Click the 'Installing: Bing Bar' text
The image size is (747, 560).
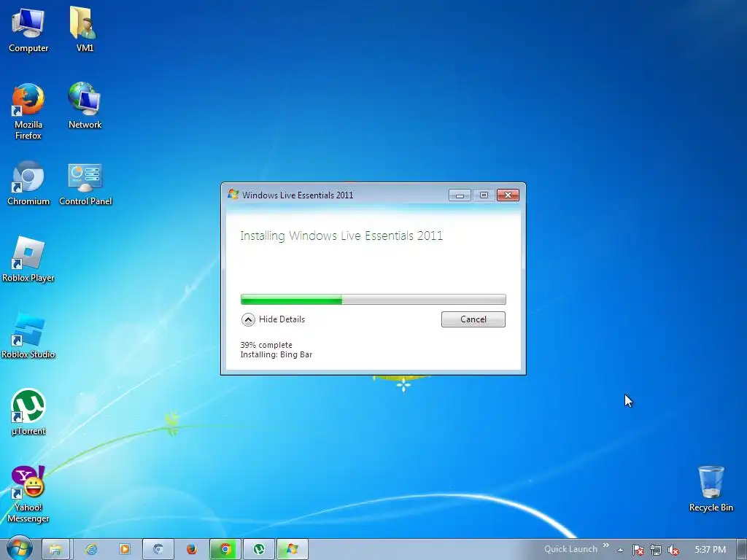click(276, 354)
